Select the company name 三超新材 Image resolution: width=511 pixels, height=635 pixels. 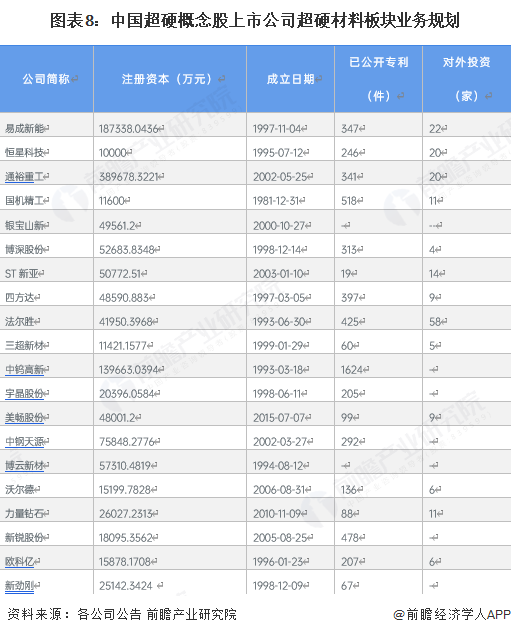pos(24,345)
